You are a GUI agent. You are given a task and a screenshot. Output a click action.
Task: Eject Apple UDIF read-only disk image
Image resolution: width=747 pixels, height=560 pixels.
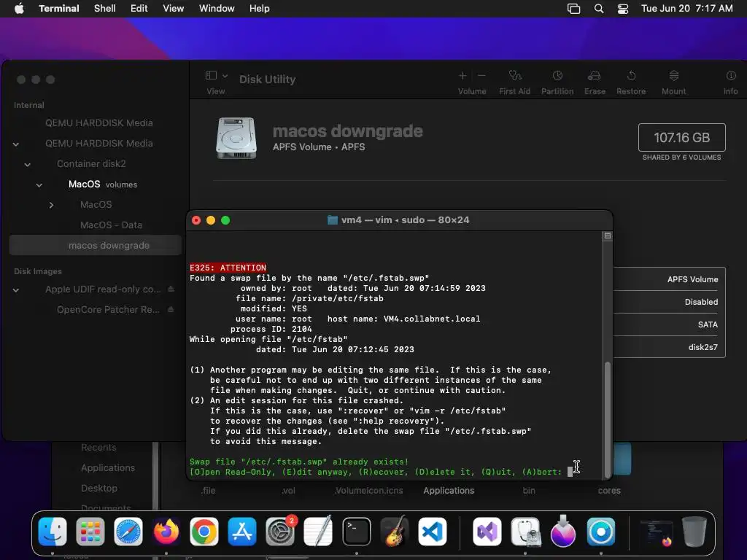(x=171, y=289)
